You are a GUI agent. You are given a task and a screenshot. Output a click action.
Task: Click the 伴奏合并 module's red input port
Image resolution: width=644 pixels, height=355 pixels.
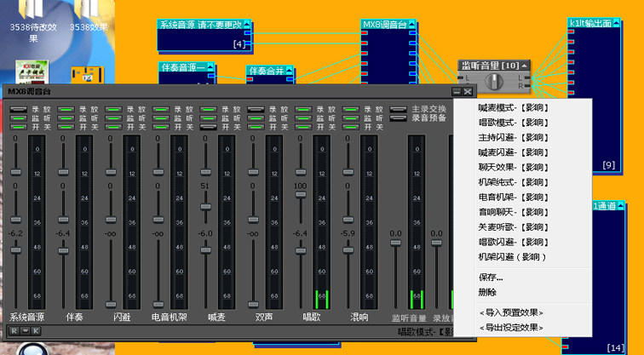(250, 79)
